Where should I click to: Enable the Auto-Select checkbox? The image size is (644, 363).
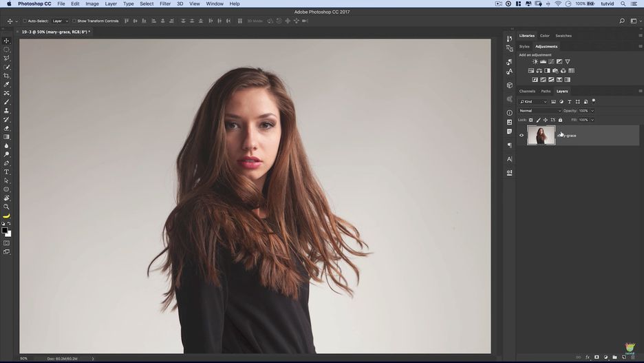coord(25,21)
